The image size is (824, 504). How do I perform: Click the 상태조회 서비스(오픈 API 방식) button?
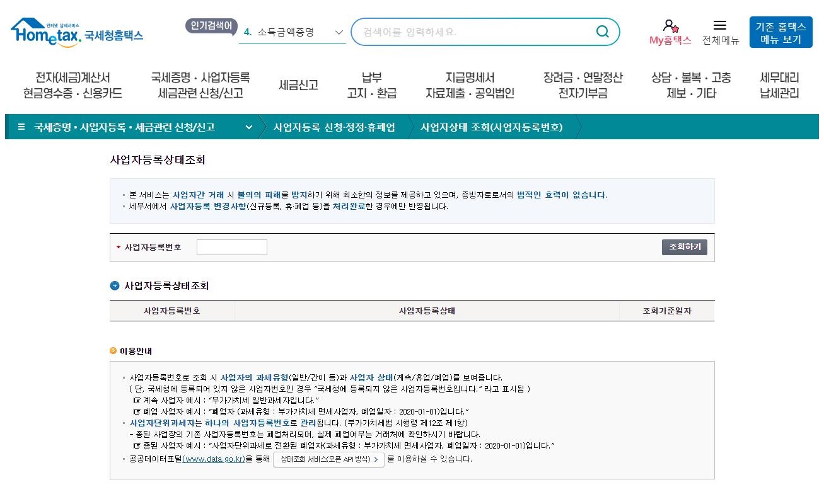(x=327, y=460)
